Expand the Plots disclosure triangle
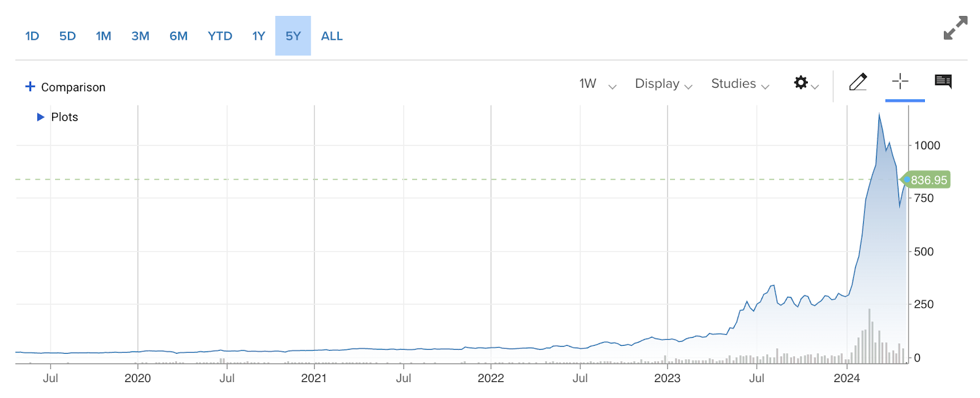This screenshot has width=980, height=398. [x=40, y=117]
